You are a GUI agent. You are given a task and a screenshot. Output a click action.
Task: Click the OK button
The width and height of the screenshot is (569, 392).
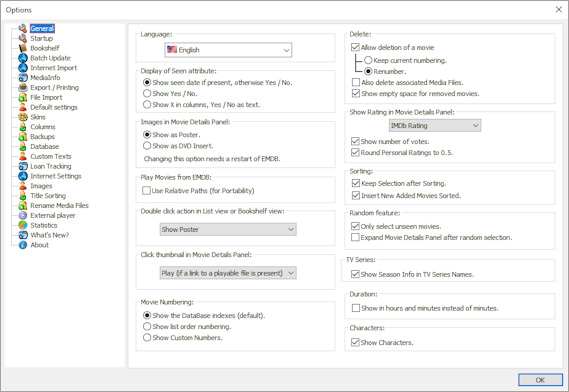[x=540, y=380]
